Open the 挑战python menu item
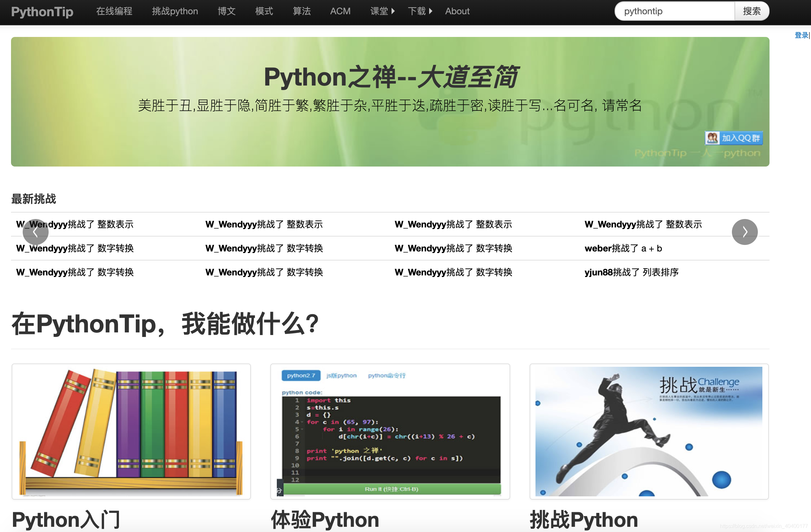This screenshot has width=811, height=532. 175,11
